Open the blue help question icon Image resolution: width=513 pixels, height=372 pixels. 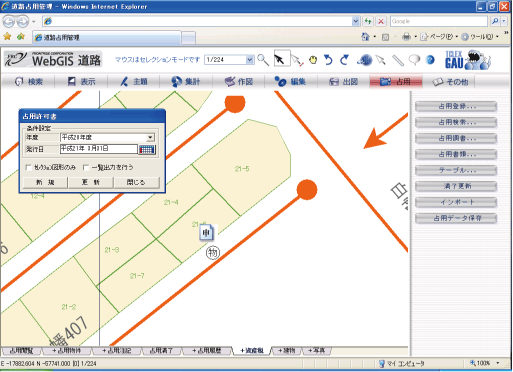[430, 60]
